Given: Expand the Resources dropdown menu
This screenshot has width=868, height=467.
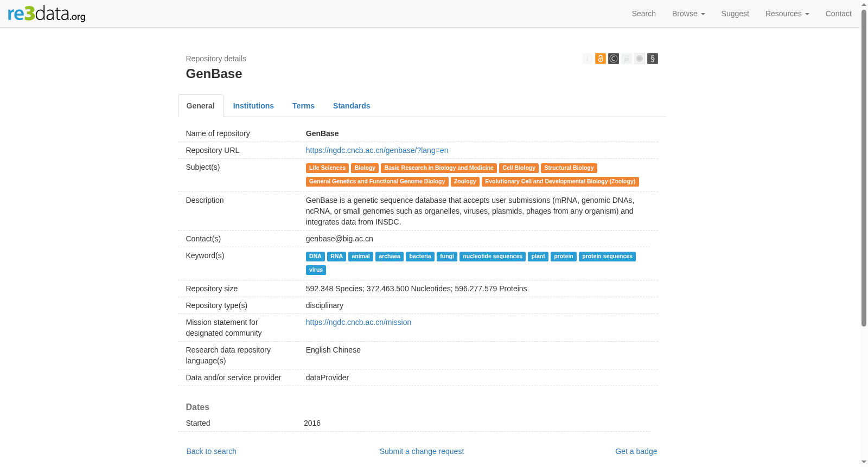Looking at the screenshot, I should click(x=787, y=14).
